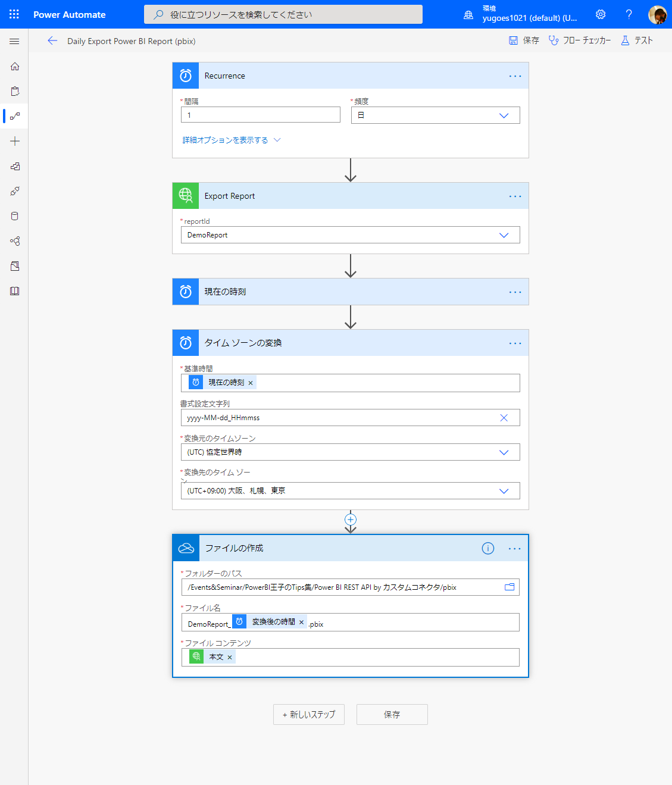Toggle the hamburger navigation menu

click(14, 41)
